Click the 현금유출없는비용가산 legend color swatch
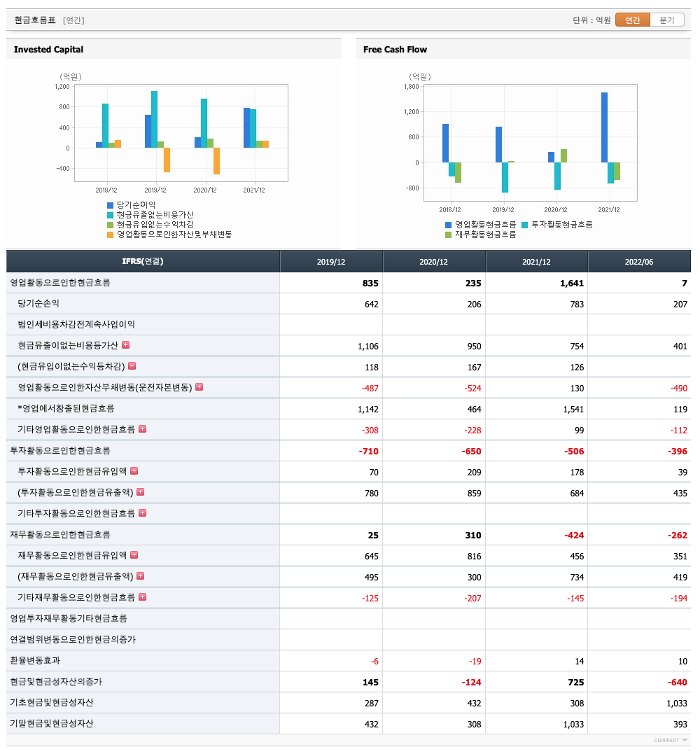 110,215
